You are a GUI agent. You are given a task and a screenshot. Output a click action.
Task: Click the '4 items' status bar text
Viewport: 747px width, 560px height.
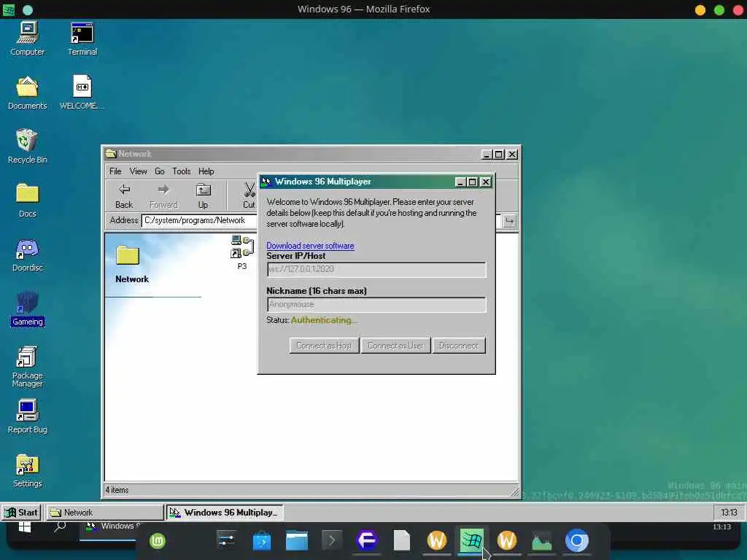point(117,490)
